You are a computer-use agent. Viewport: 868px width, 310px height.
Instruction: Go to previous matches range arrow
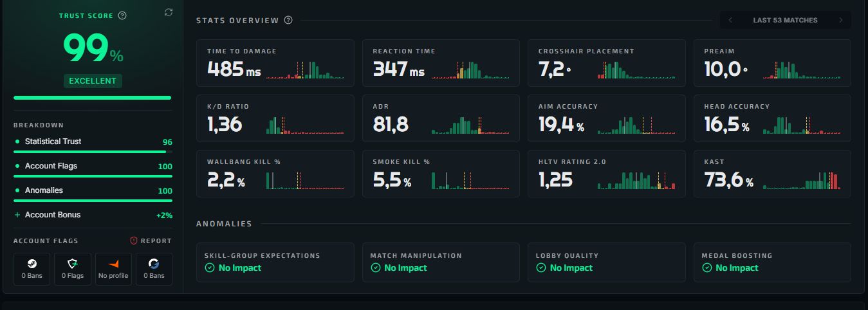click(x=730, y=20)
